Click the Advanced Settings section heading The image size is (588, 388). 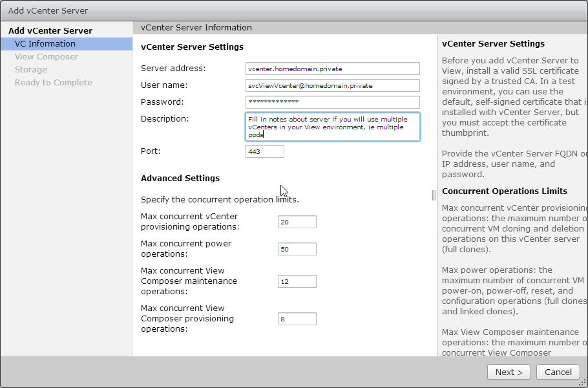coord(180,178)
